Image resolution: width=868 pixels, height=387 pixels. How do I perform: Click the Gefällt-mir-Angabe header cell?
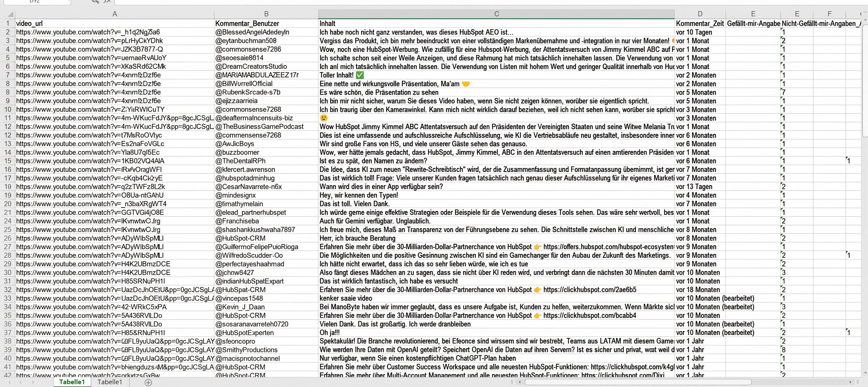coord(753,23)
